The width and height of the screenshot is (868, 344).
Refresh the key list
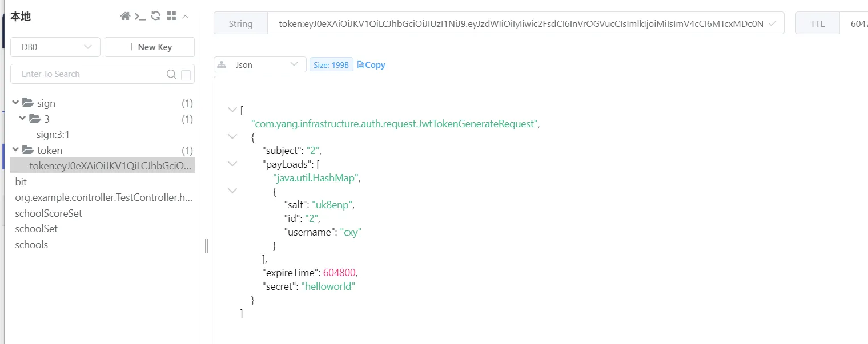point(156,17)
